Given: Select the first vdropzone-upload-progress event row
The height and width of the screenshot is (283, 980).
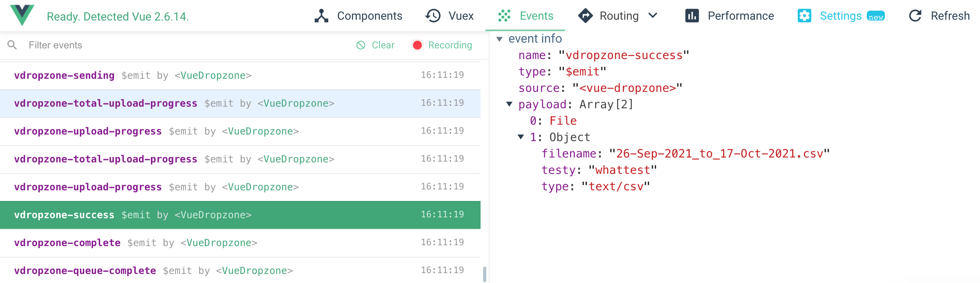Looking at the screenshot, I should coord(240,131).
